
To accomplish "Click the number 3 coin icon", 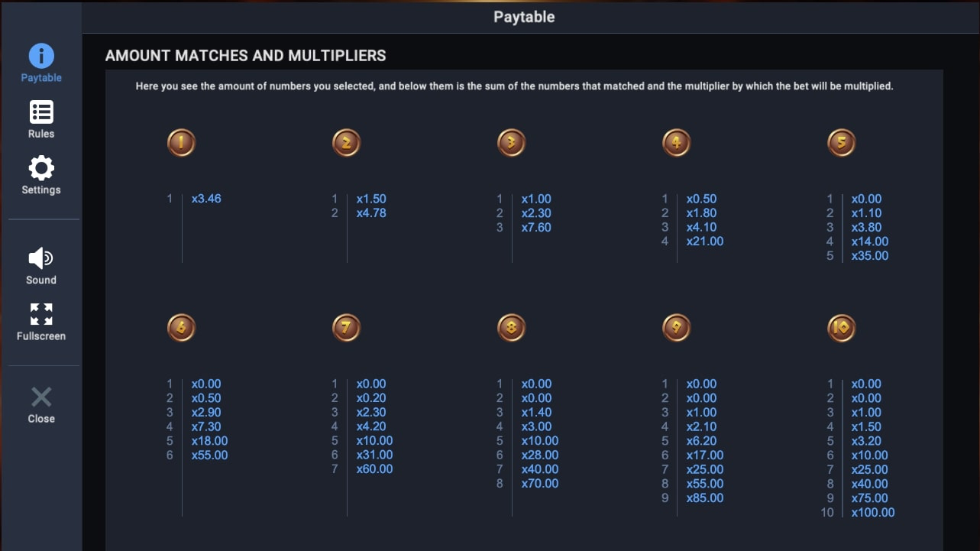I will point(511,142).
